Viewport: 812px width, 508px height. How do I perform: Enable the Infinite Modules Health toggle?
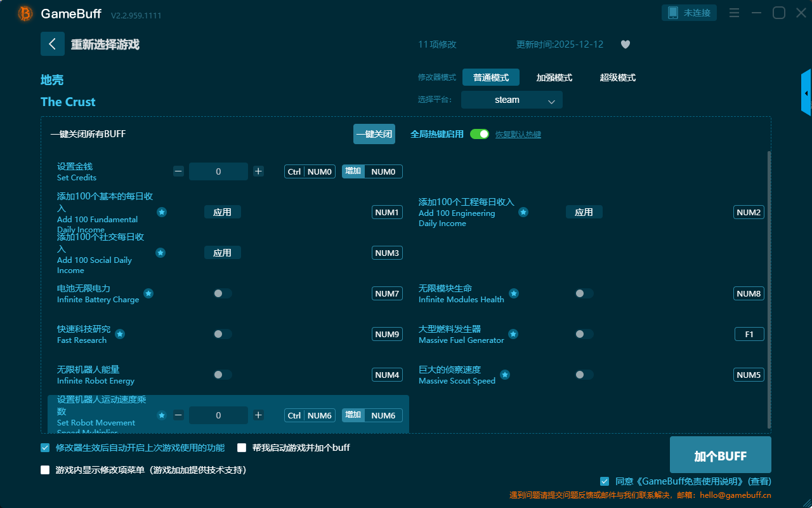pyautogui.click(x=584, y=293)
